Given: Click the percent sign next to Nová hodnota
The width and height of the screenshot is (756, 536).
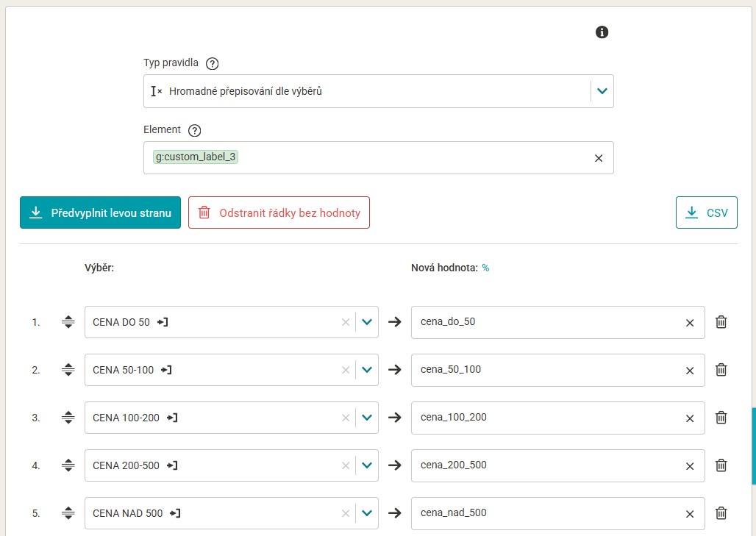Looking at the screenshot, I should pos(485,268).
